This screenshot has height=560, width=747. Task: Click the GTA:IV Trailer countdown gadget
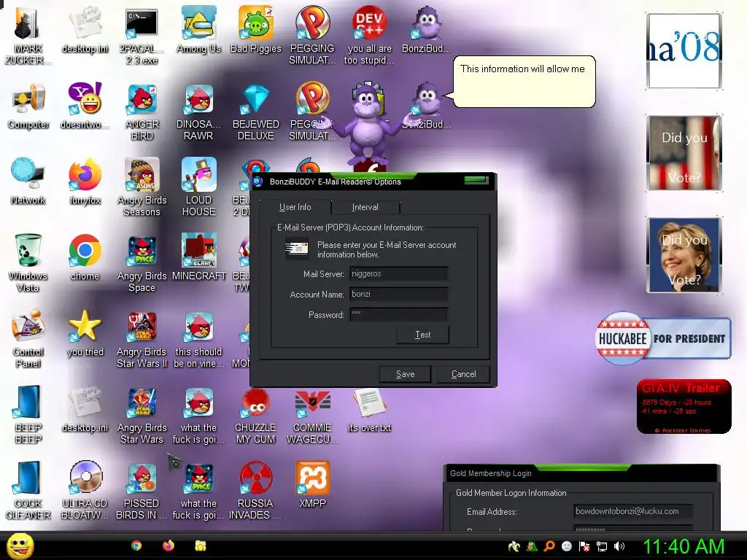(684, 406)
